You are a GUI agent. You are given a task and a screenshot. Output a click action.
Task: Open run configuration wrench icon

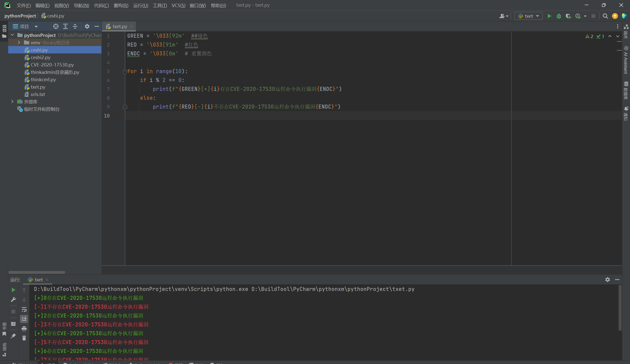tap(14, 300)
